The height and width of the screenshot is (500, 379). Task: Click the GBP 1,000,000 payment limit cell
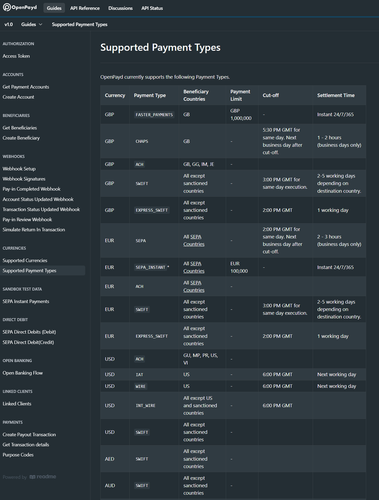(x=241, y=114)
